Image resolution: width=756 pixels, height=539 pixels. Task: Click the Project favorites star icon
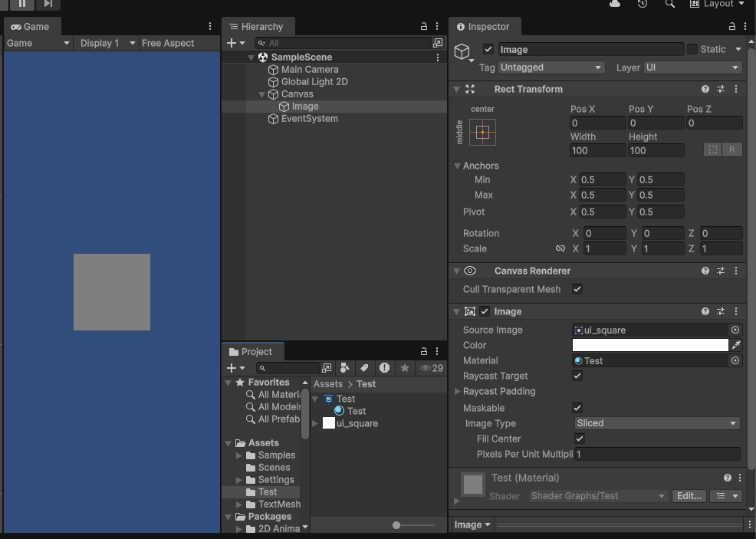pos(405,368)
